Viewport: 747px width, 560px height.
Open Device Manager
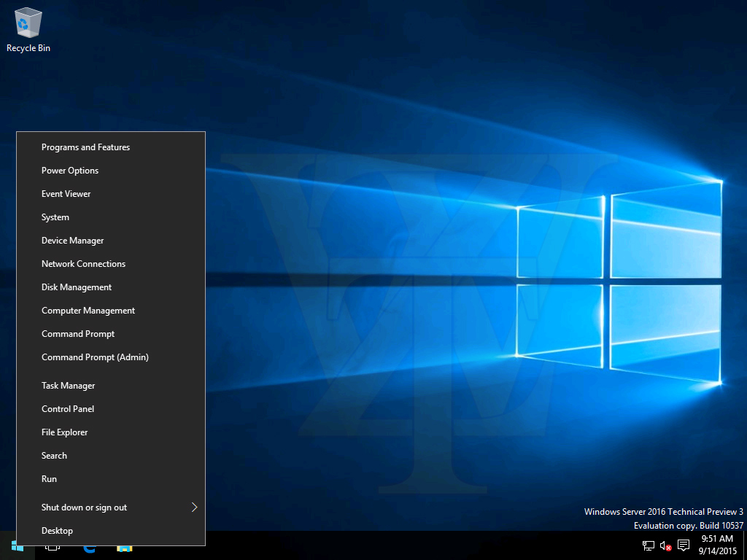(73, 241)
